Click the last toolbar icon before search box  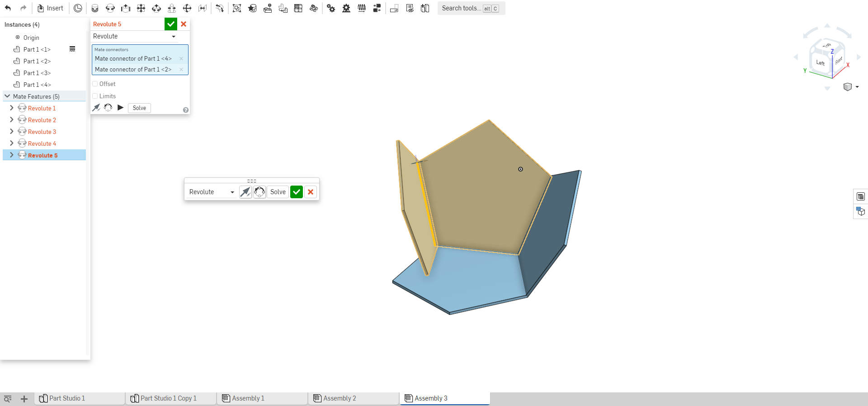425,8
